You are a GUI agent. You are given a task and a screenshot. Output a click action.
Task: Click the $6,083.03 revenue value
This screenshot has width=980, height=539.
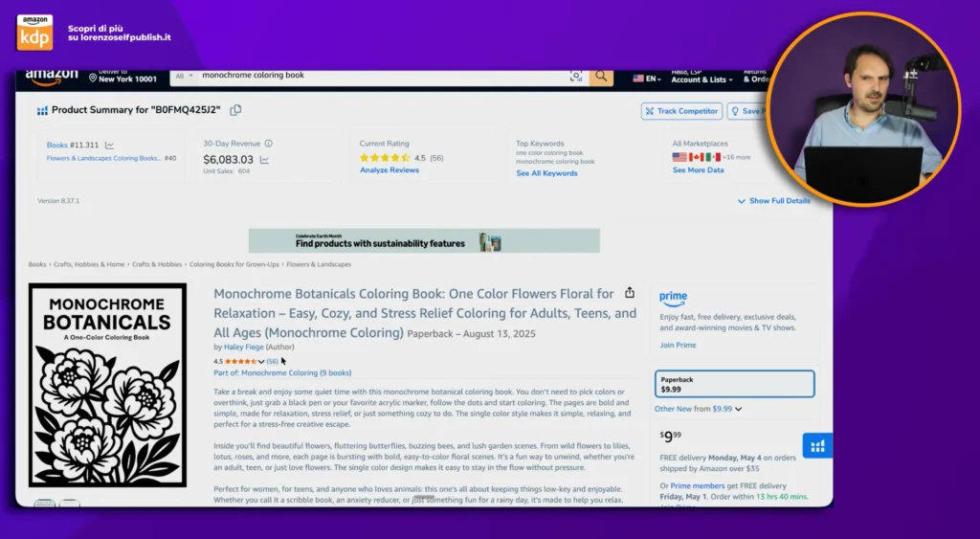coord(228,160)
